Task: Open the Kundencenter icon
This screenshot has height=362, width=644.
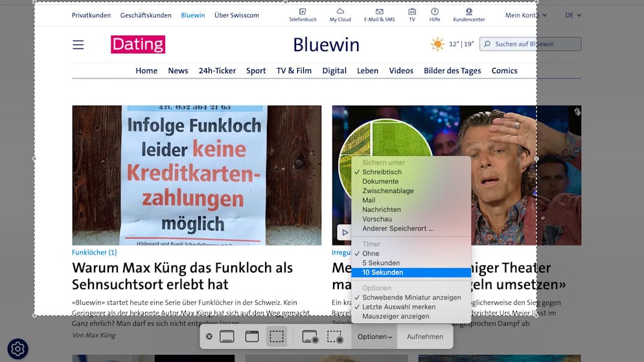Action: pyautogui.click(x=469, y=15)
